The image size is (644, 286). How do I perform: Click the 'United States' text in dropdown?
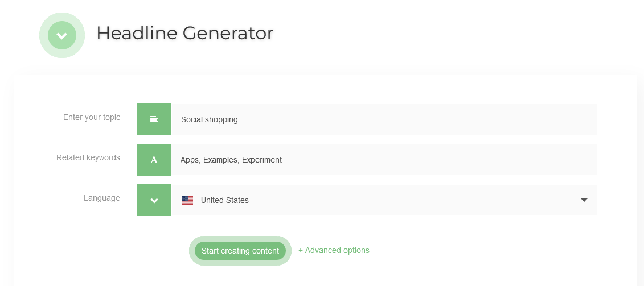[225, 200]
